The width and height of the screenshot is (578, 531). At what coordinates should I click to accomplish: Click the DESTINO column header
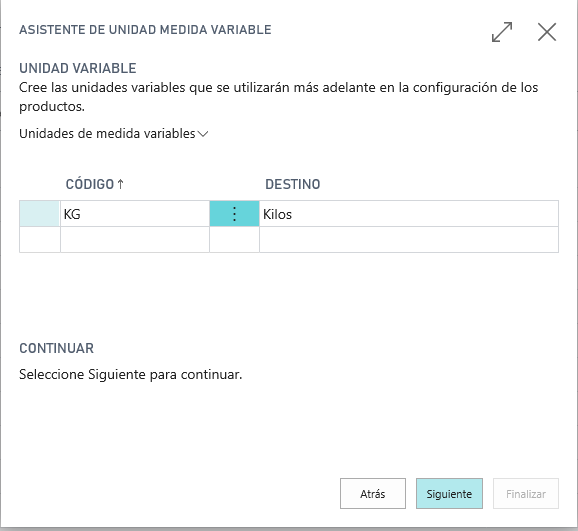[x=293, y=184]
